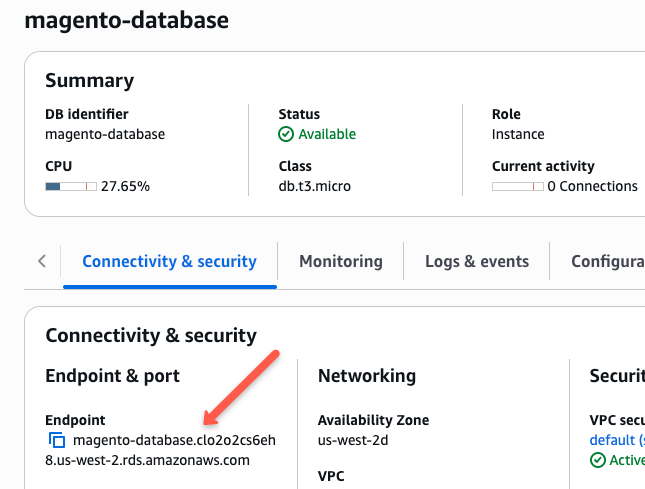This screenshot has height=489, width=645.
Task: Click the CPU usage bar
Action: [x=71, y=186]
